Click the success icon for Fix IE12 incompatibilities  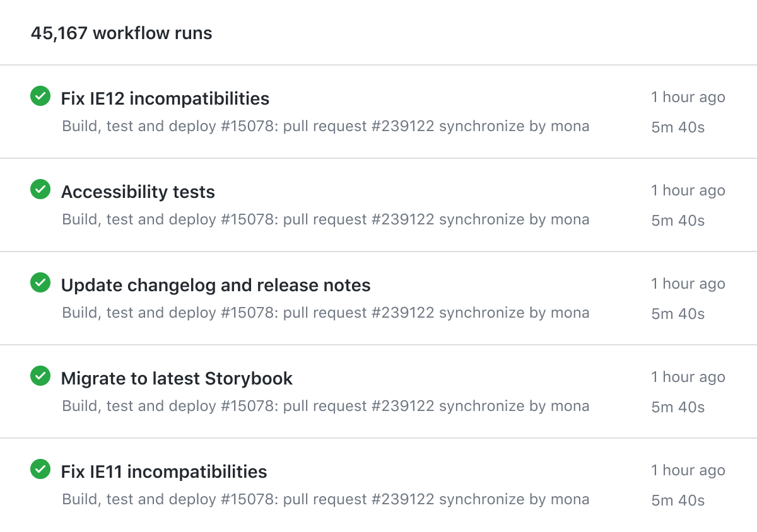point(40,96)
